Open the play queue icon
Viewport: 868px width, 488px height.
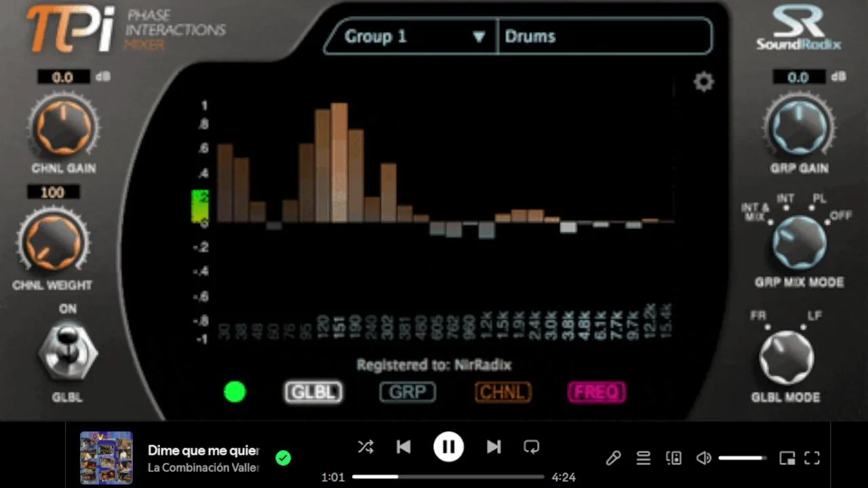644,458
